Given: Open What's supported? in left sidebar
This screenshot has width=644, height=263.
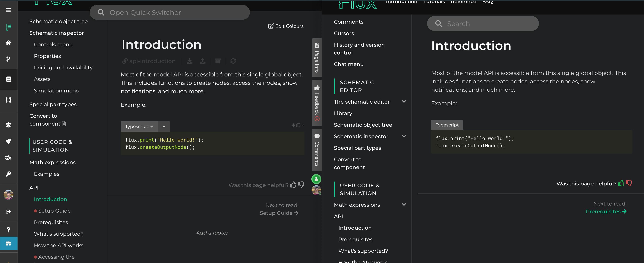Looking at the screenshot, I should (59, 234).
